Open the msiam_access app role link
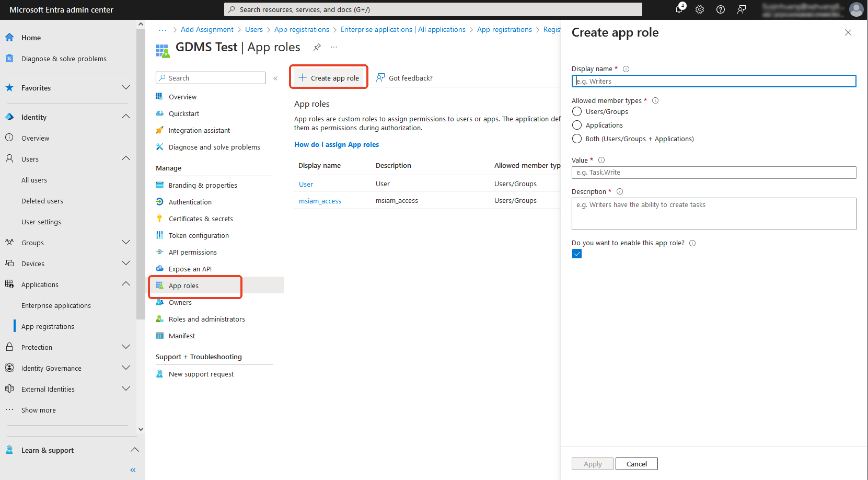Screen dimensions: 868x480 320,201
